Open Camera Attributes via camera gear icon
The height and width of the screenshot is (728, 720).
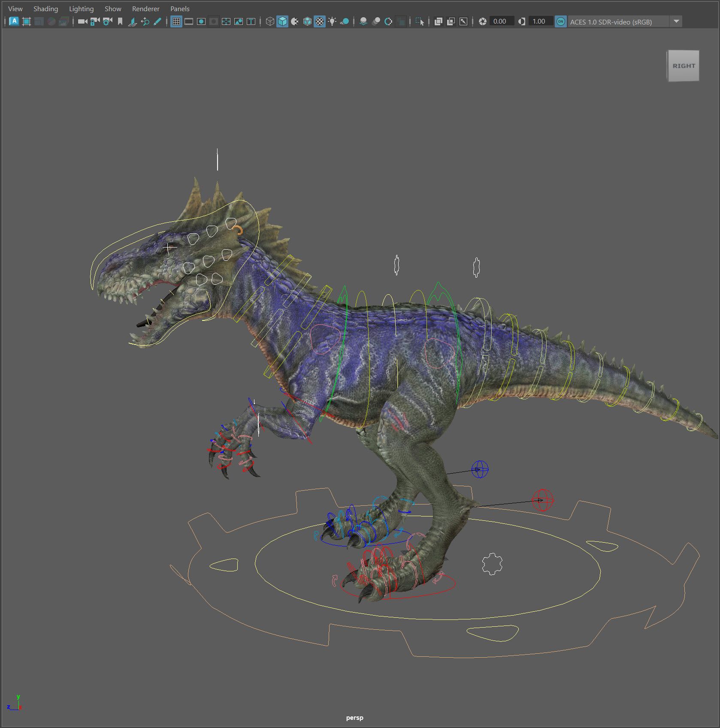point(107,21)
